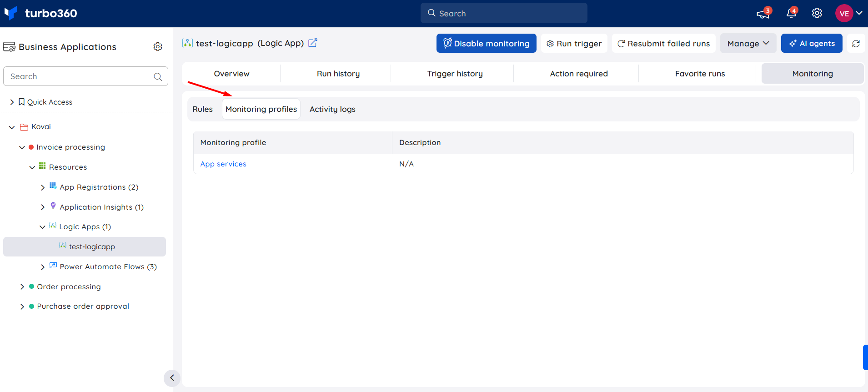
Task: Click the App Registrations icon
Action: pos(53,186)
